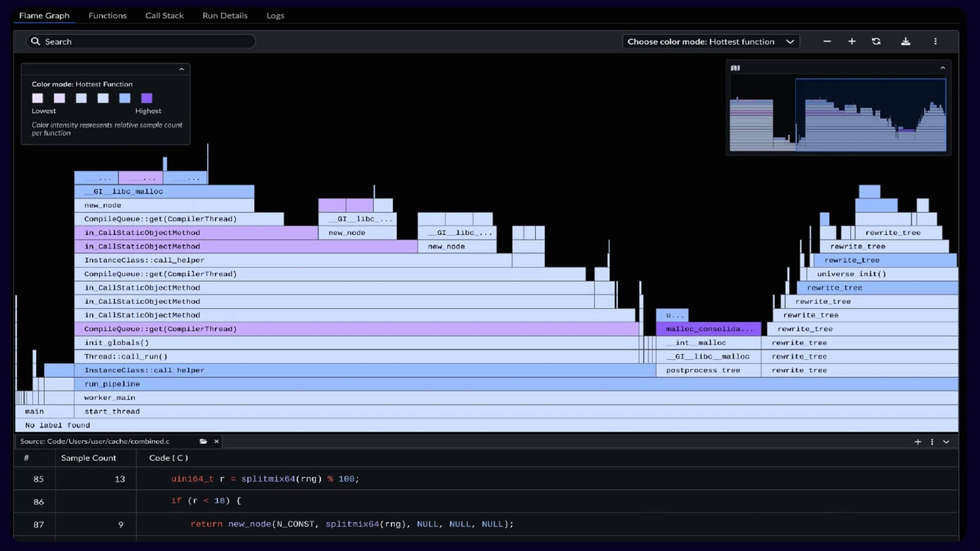Click the minimap icon in the overview panel
The image size is (980, 551).
point(736,68)
